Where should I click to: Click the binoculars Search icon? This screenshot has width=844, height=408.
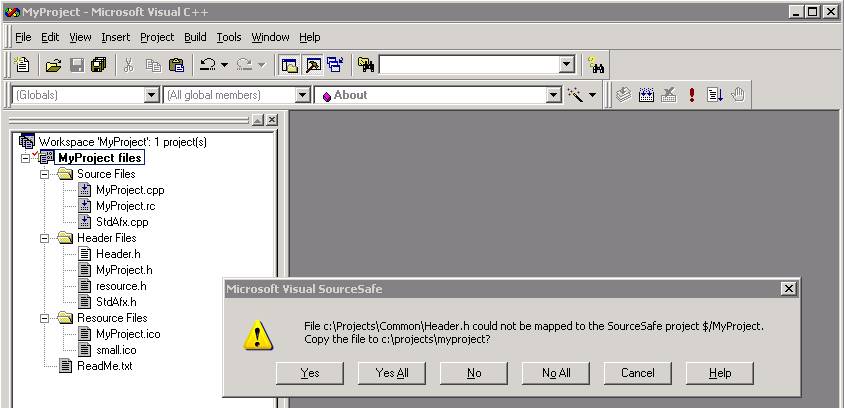596,65
